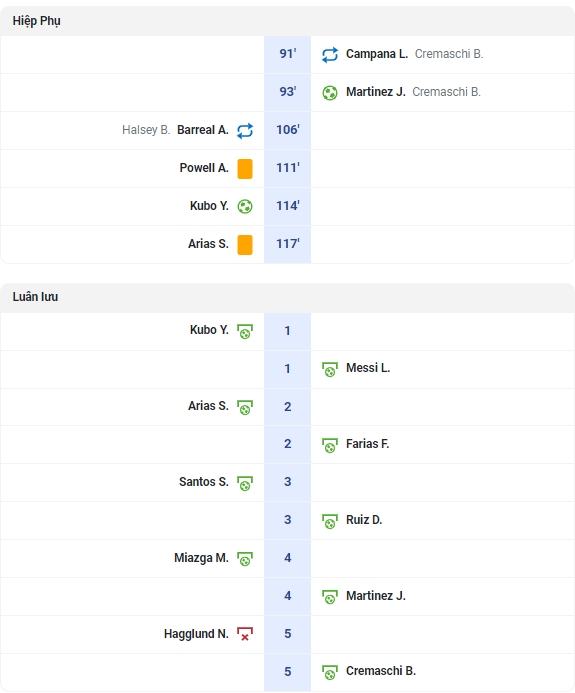The height and width of the screenshot is (693, 575).
Task: Click the 106' minute marker
Action: 288,130
